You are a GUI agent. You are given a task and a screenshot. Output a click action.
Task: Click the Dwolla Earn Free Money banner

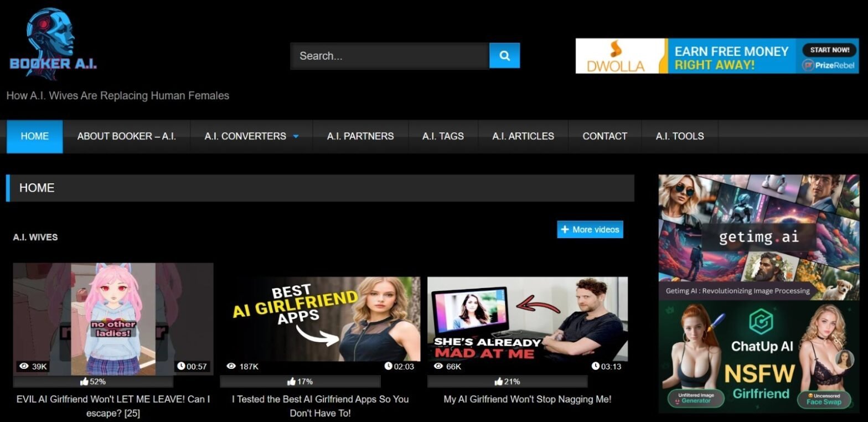(717, 56)
